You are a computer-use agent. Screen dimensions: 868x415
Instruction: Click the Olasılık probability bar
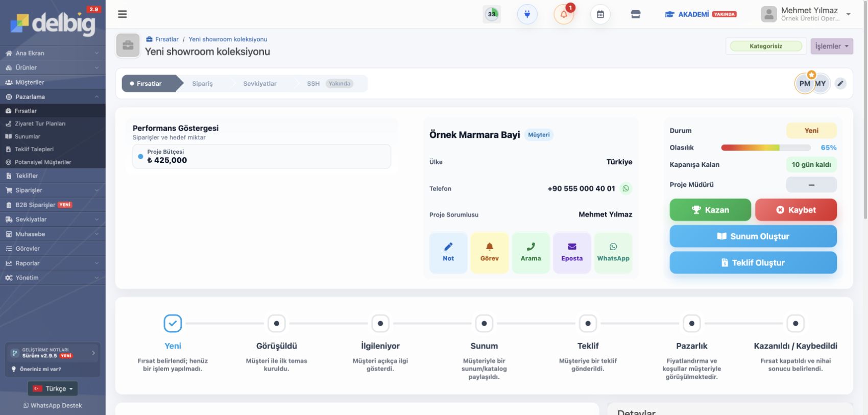765,148
